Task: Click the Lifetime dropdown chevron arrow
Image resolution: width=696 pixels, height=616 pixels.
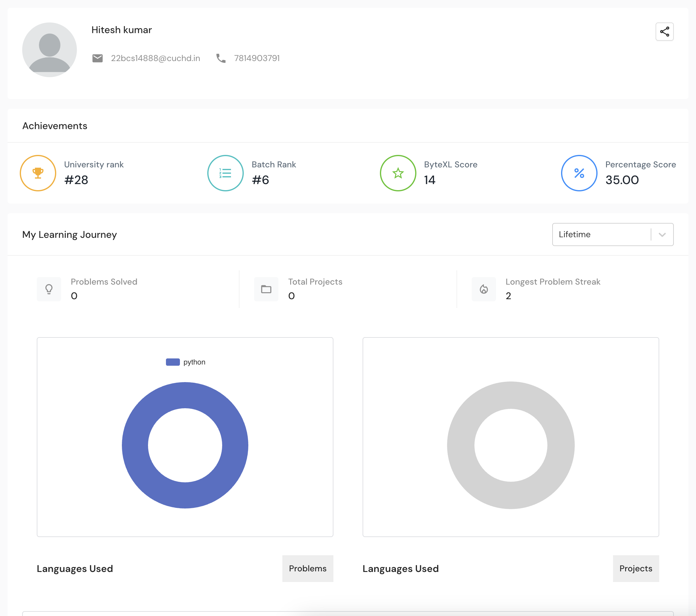Action: 662,234
